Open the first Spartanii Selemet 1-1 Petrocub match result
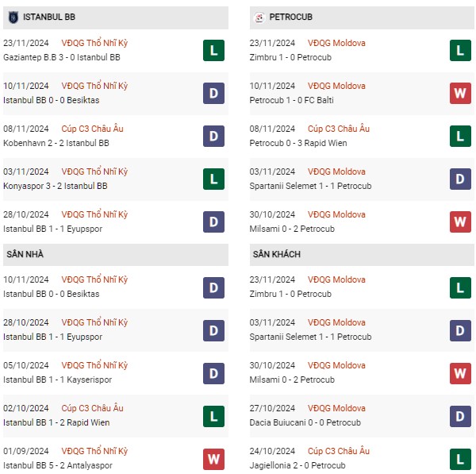 tap(310, 186)
